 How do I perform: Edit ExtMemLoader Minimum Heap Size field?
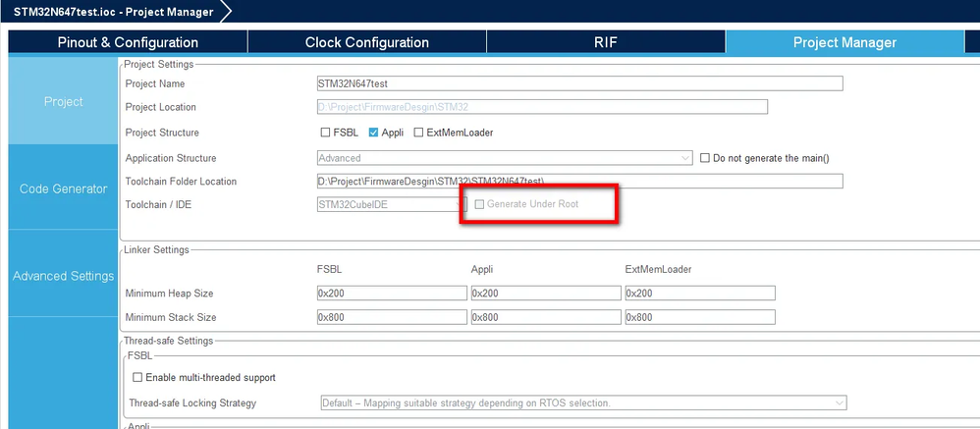[700, 294]
